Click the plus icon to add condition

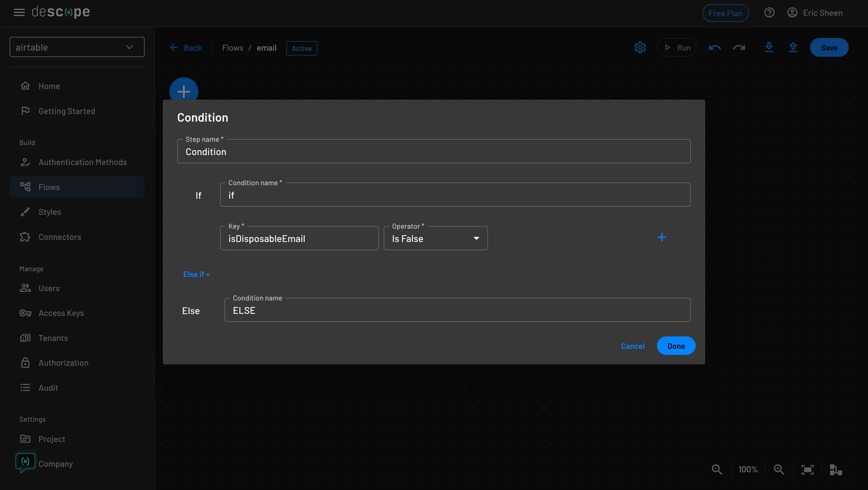(662, 237)
